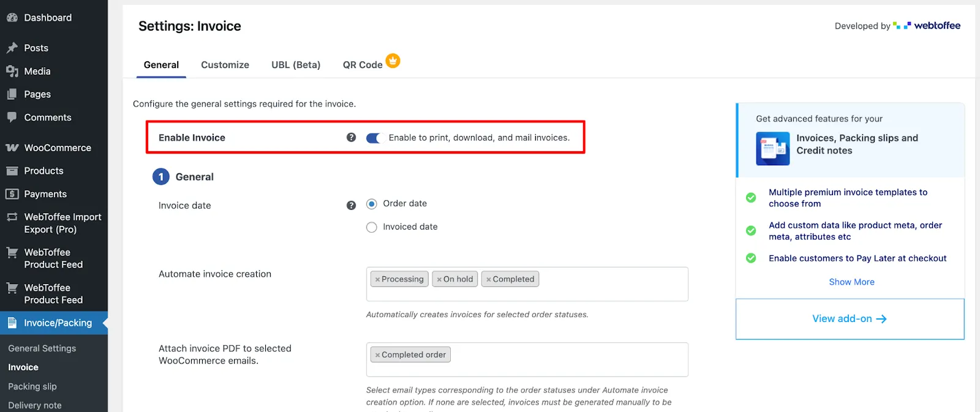Open the QR Code tab
The width and height of the screenshot is (980, 412).
point(363,65)
